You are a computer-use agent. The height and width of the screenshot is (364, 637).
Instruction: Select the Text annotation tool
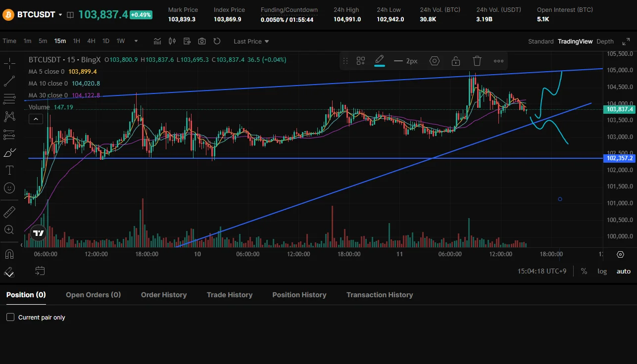(9, 170)
